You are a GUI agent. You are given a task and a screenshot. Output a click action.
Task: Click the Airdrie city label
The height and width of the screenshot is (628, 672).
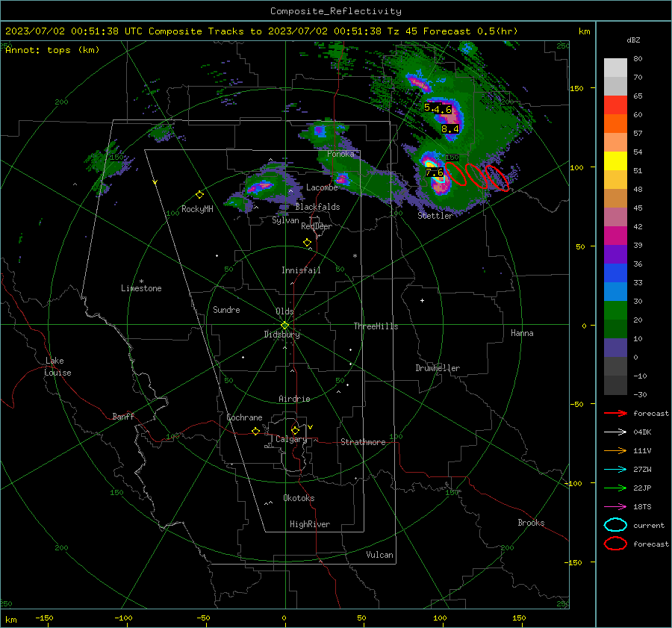click(x=294, y=399)
